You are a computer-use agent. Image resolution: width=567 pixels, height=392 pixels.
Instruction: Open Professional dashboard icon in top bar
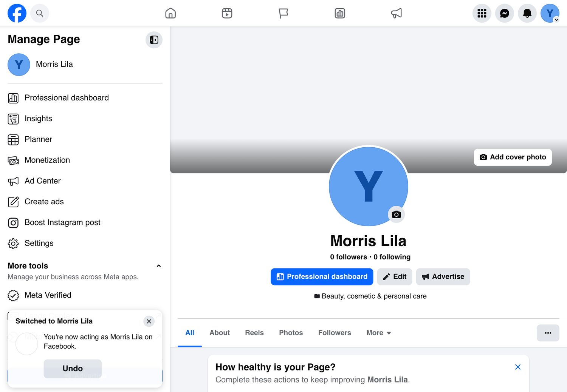click(340, 13)
